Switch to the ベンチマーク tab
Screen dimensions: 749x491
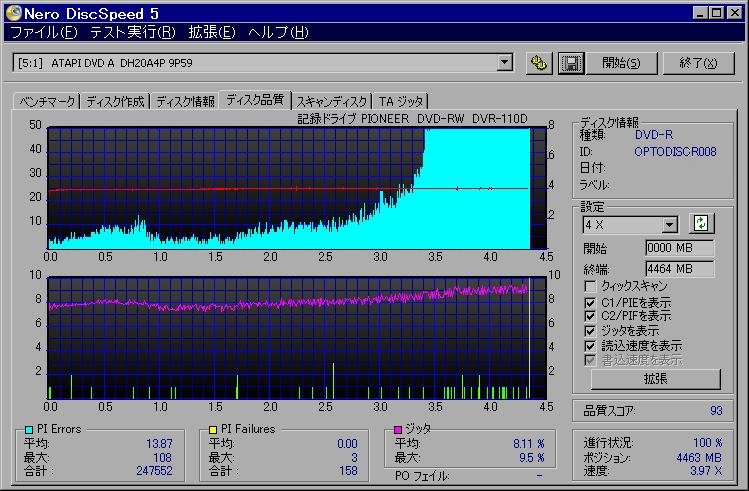point(47,101)
